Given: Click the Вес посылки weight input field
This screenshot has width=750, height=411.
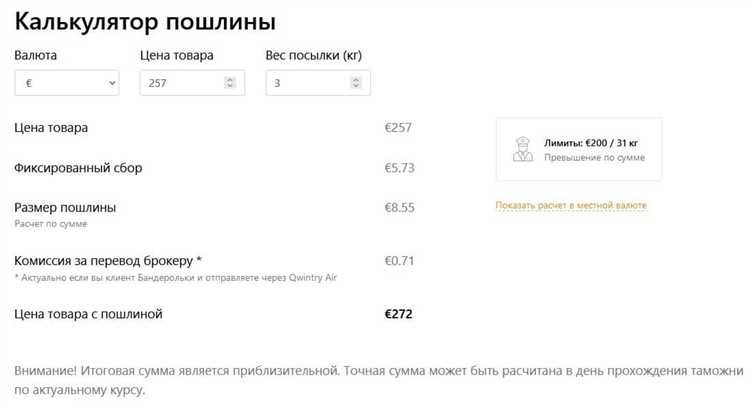Looking at the screenshot, I should [x=308, y=84].
